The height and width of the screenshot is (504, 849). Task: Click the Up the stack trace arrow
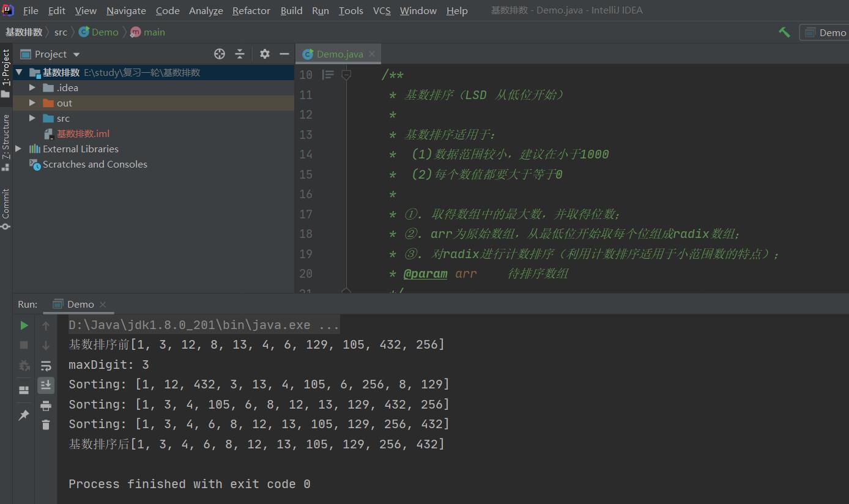pyautogui.click(x=46, y=326)
